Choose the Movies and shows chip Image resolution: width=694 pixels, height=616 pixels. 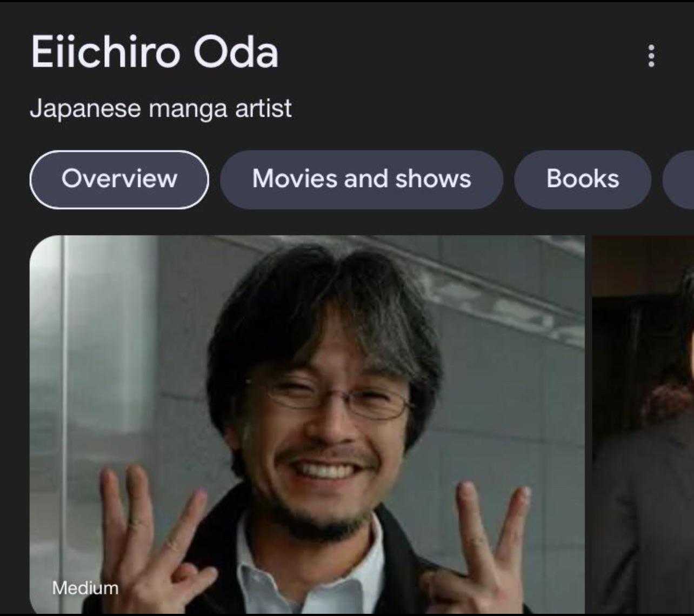pos(362,179)
